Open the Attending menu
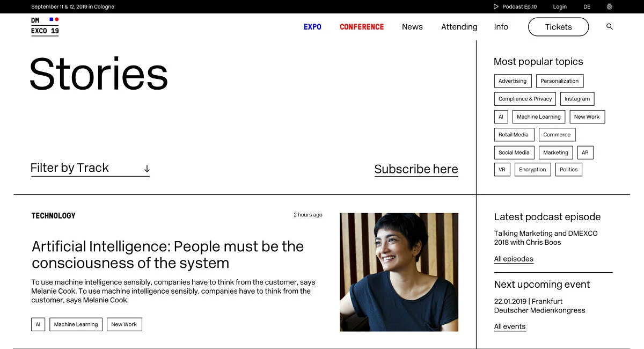This screenshot has height=349, width=644. tap(459, 27)
